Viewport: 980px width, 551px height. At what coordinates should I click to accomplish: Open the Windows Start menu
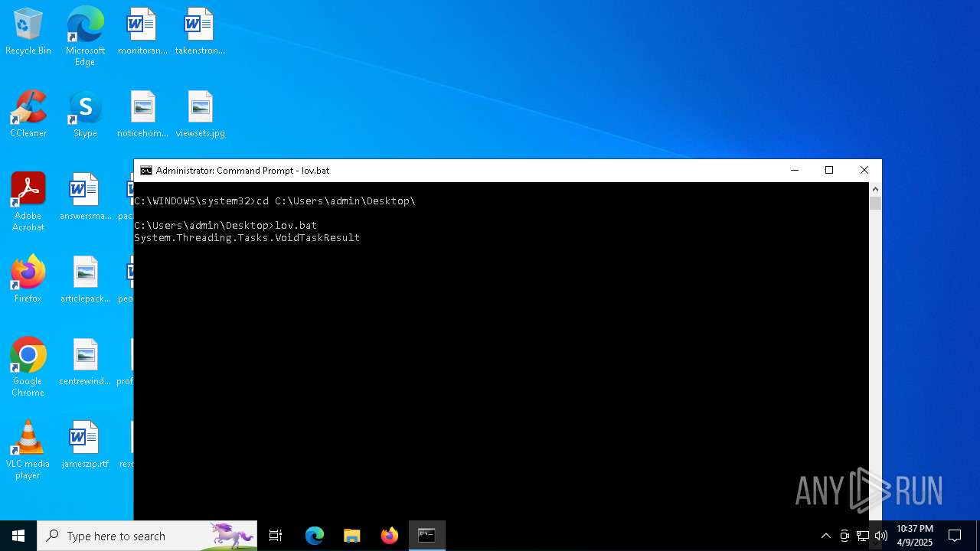(x=18, y=536)
